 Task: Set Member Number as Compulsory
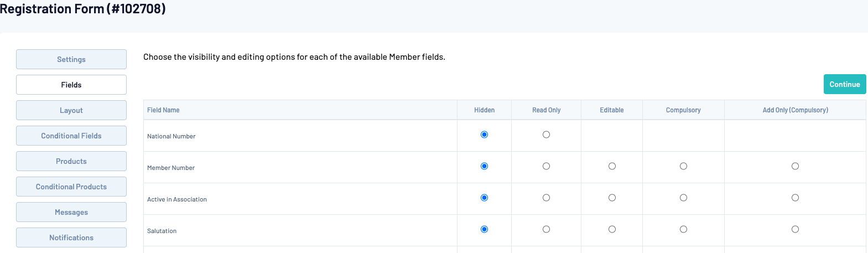pos(683,166)
